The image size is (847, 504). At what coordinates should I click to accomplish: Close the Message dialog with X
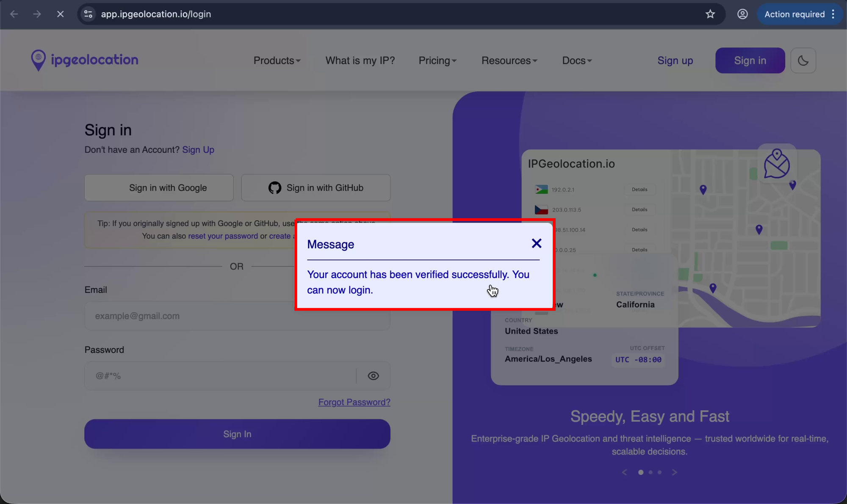coord(537,243)
